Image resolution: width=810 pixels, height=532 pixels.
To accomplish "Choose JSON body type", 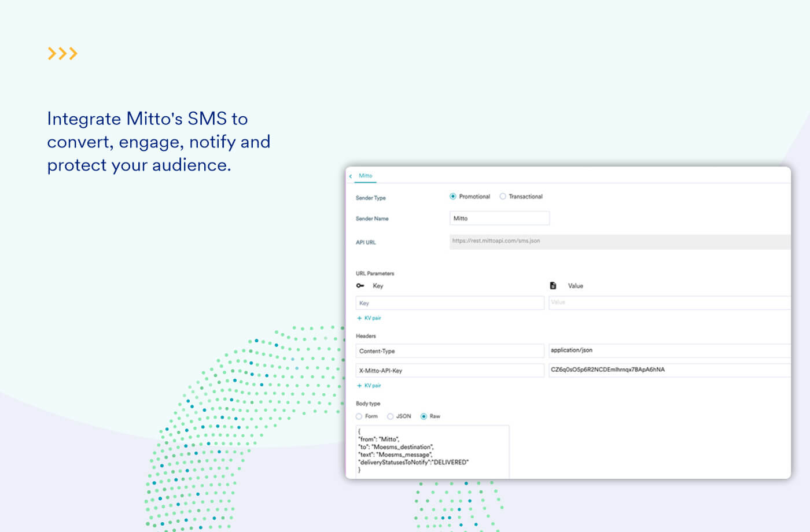I will [390, 416].
